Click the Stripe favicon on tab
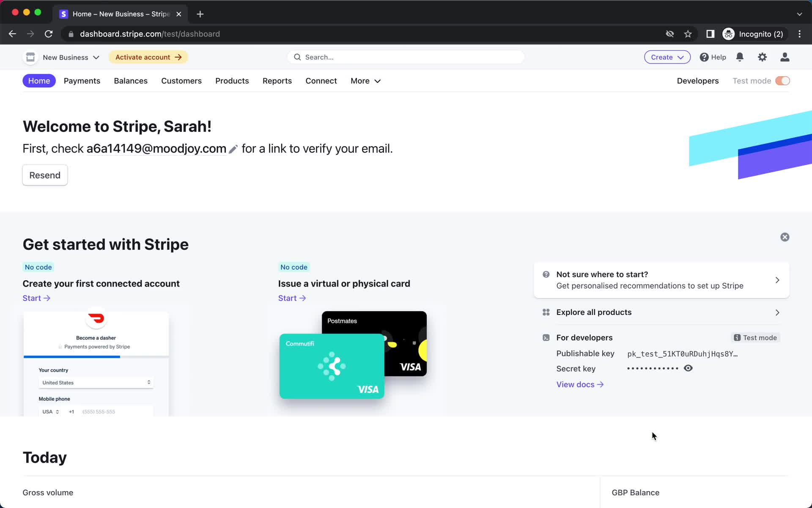Image resolution: width=812 pixels, height=508 pixels. point(63,14)
